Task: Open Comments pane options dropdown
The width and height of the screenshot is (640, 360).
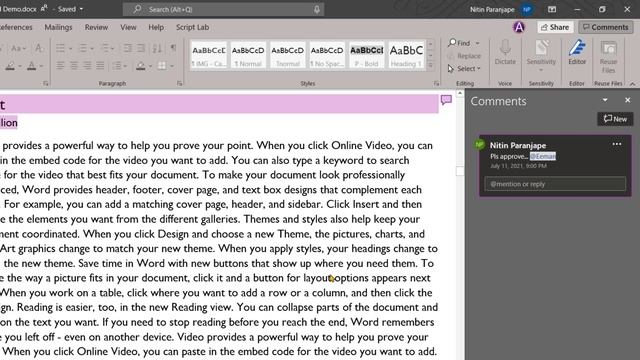Action: 605,100
